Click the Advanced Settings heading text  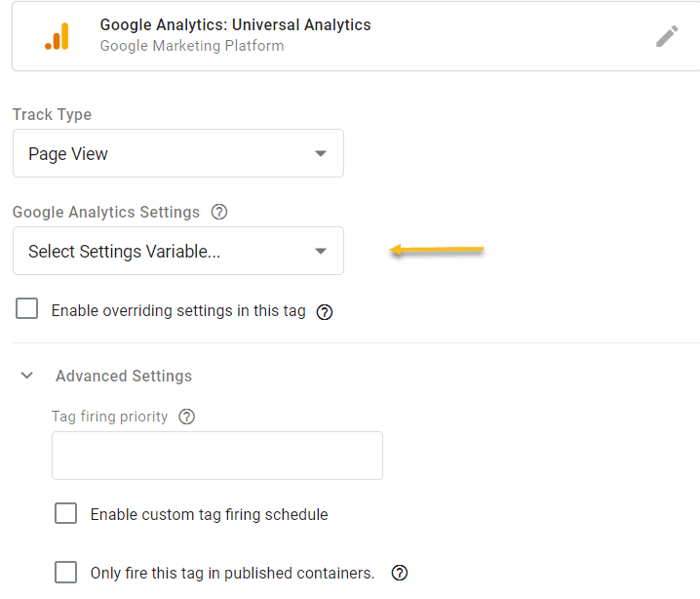coord(124,377)
